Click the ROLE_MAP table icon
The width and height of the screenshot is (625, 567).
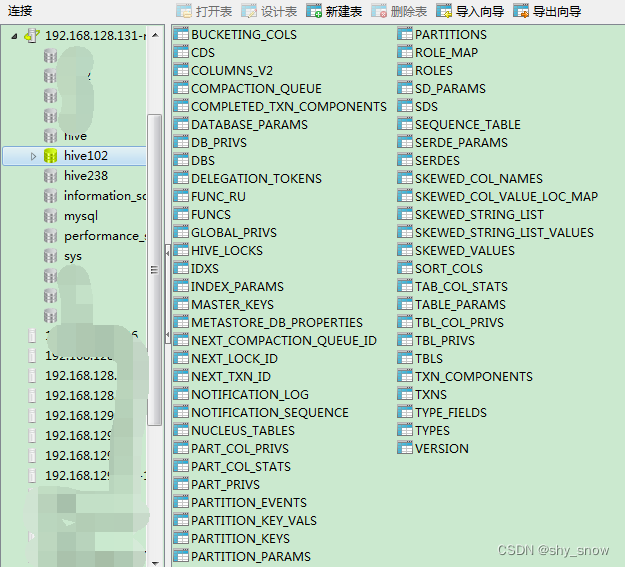(405, 52)
